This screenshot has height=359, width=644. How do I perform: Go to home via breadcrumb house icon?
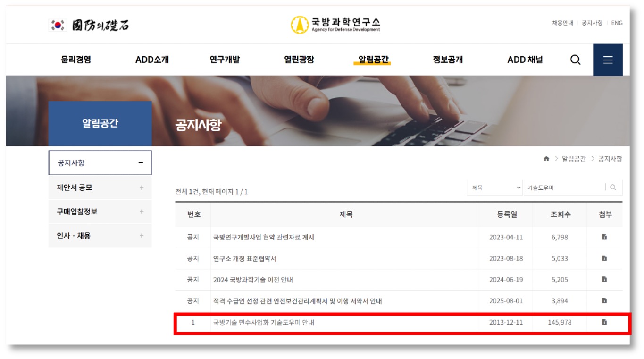coord(546,159)
